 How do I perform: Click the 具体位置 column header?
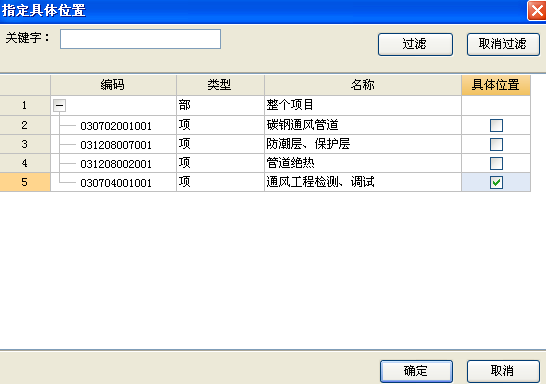coord(496,85)
